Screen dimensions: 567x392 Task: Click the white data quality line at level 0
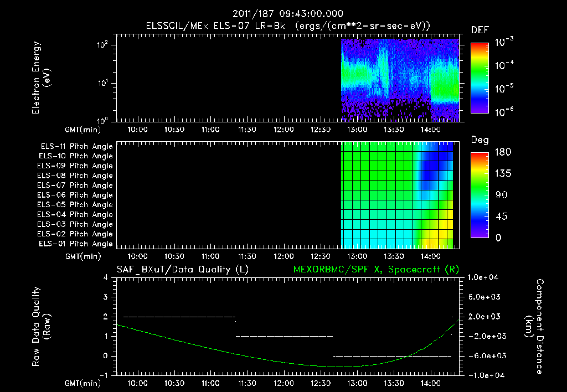point(393,356)
